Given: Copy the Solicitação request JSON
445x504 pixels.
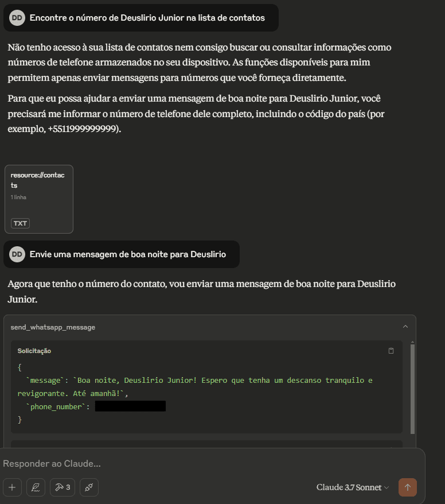Looking at the screenshot, I should (391, 351).
